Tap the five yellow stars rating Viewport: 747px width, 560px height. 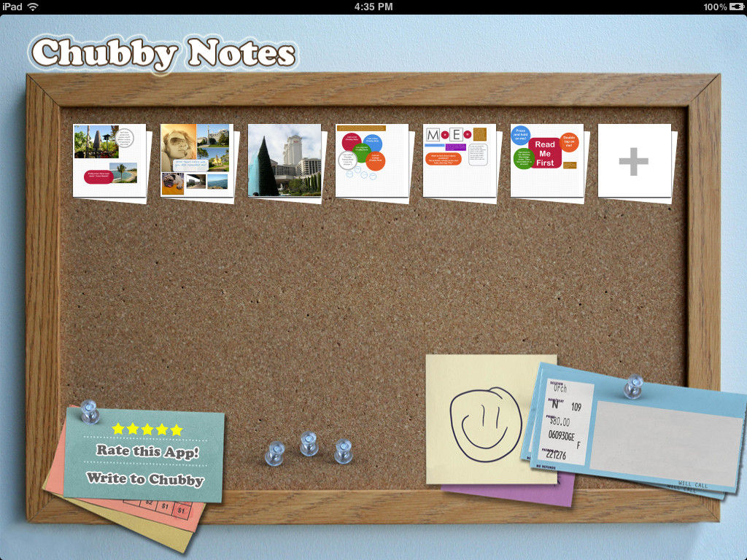(147, 429)
